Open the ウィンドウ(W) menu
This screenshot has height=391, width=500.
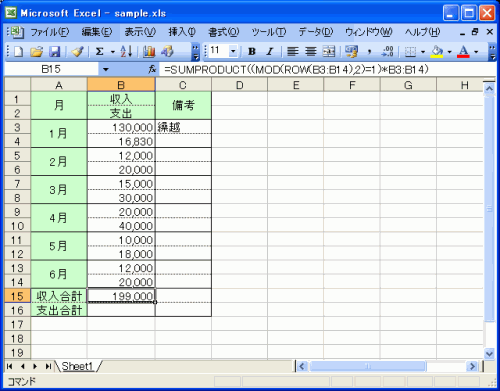coord(369,32)
